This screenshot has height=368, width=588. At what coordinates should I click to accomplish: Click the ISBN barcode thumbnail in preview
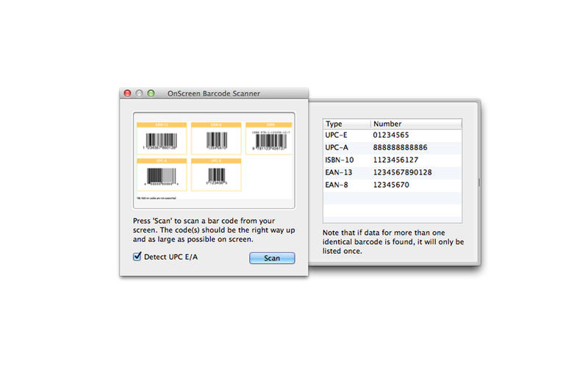pos(269,138)
